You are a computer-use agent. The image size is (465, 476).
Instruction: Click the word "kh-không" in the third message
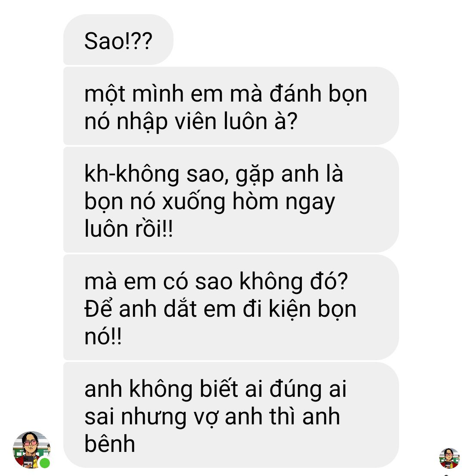point(132,174)
